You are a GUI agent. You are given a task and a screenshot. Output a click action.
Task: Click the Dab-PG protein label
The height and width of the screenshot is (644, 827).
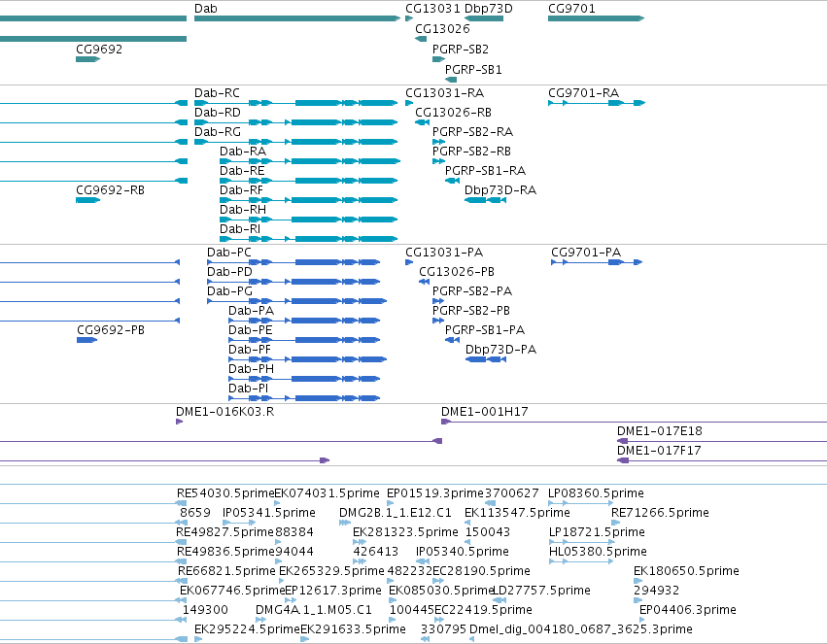pos(229,291)
